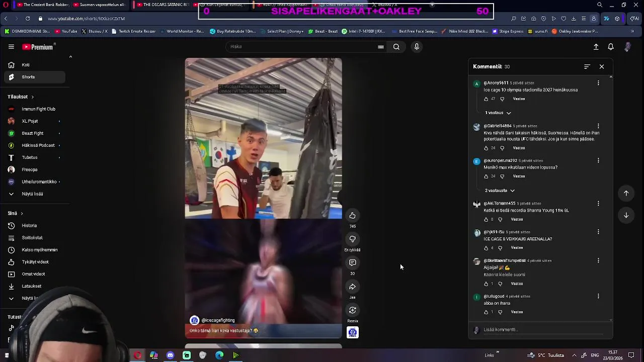This screenshot has width=644, height=362.
Task: Like the @hjk91-i5u comment
Action: (486, 248)
